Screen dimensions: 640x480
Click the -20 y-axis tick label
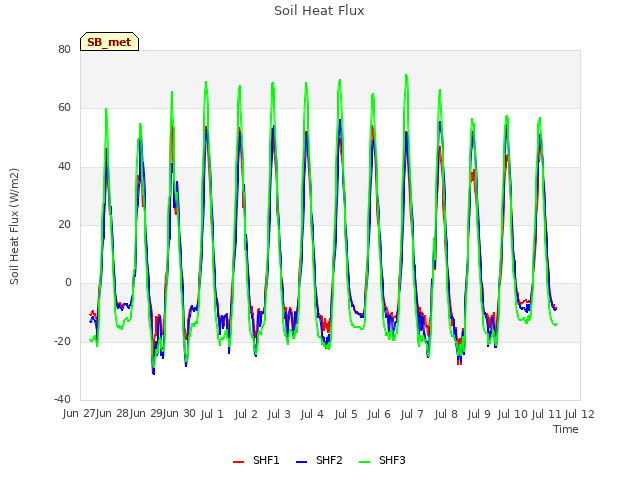click(63, 341)
